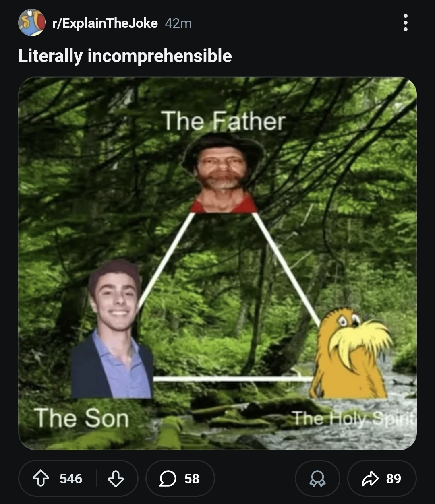Click the 89 shares count

pos(394,479)
